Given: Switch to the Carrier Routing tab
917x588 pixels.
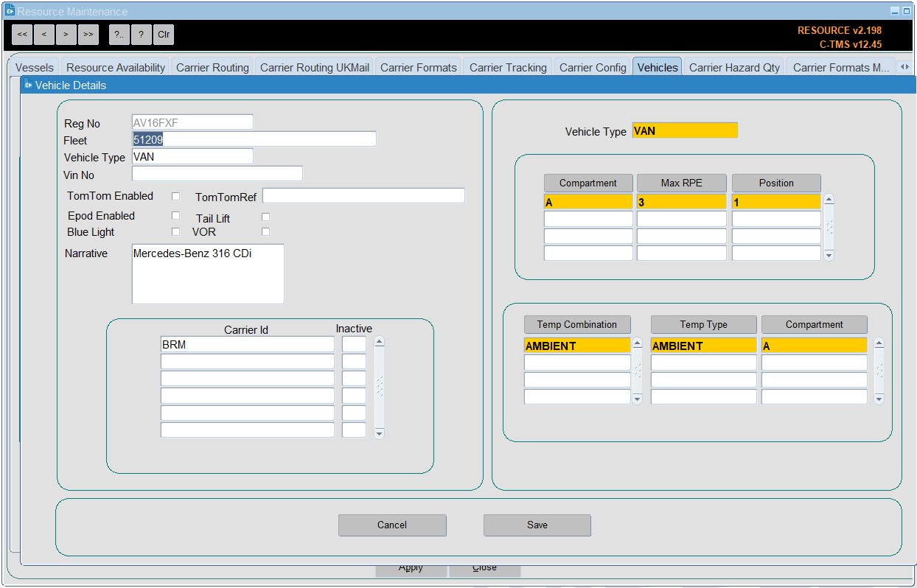Looking at the screenshot, I should click(212, 67).
